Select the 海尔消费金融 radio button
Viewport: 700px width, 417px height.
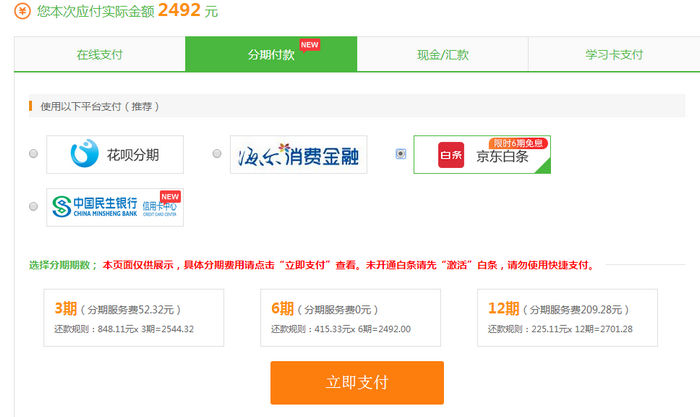coord(217,154)
